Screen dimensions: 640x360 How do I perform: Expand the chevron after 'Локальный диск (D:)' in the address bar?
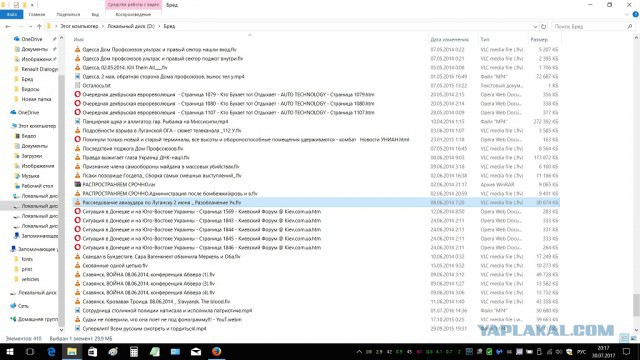pyautogui.click(x=159, y=26)
